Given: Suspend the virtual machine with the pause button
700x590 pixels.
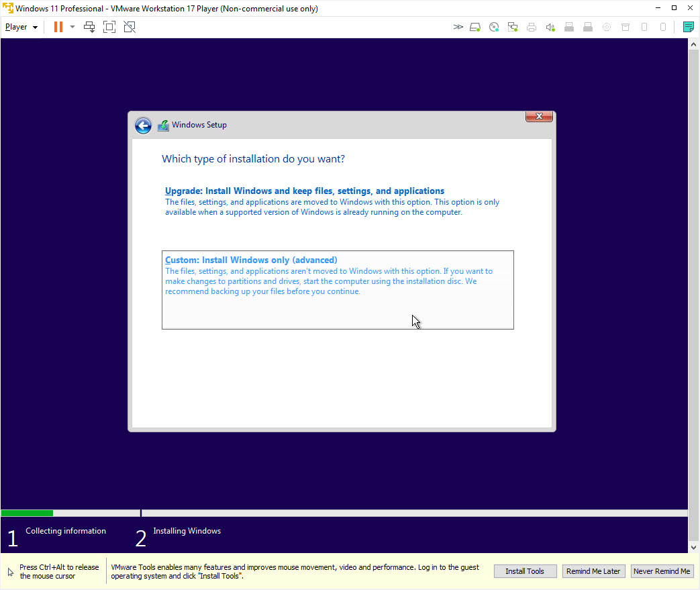Looking at the screenshot, I should pos(58,27).
